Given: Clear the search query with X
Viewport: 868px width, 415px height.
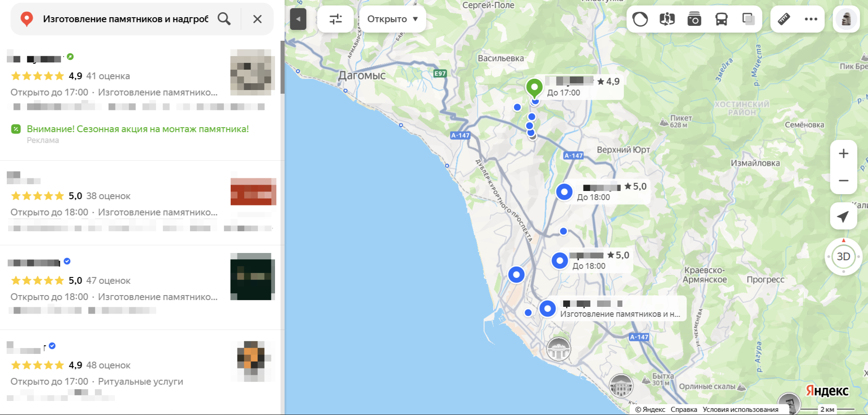Looking at the screenshot, I should [257, 19].
